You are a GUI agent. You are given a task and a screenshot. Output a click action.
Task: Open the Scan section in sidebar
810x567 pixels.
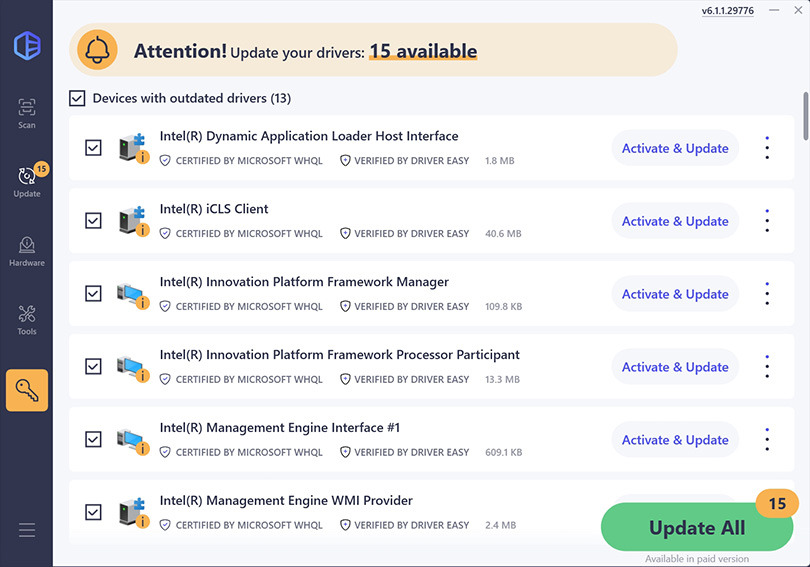(27, 113)
